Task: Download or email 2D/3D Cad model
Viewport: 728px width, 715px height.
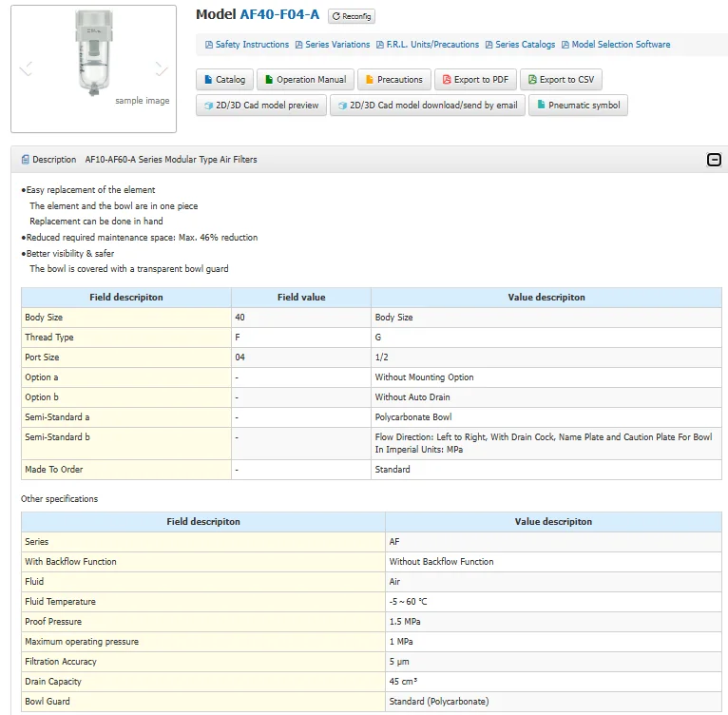Action: [x=427, y=106]
